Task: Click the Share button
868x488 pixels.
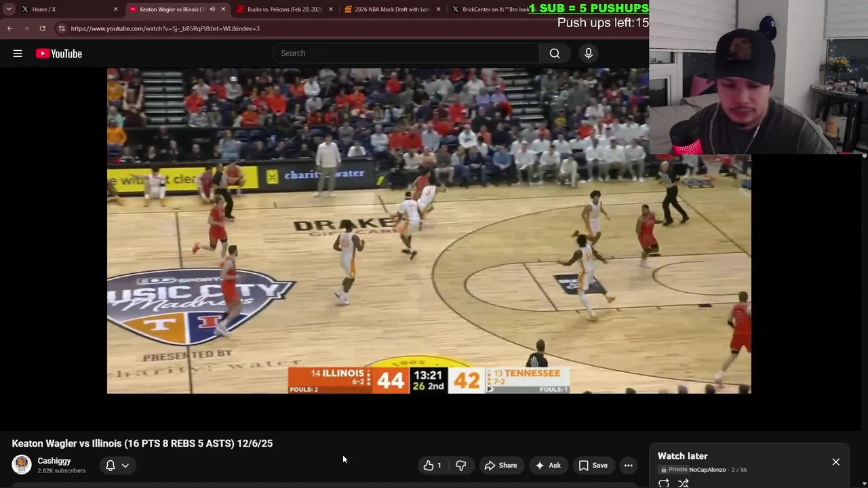Action: tap(500, 465)
